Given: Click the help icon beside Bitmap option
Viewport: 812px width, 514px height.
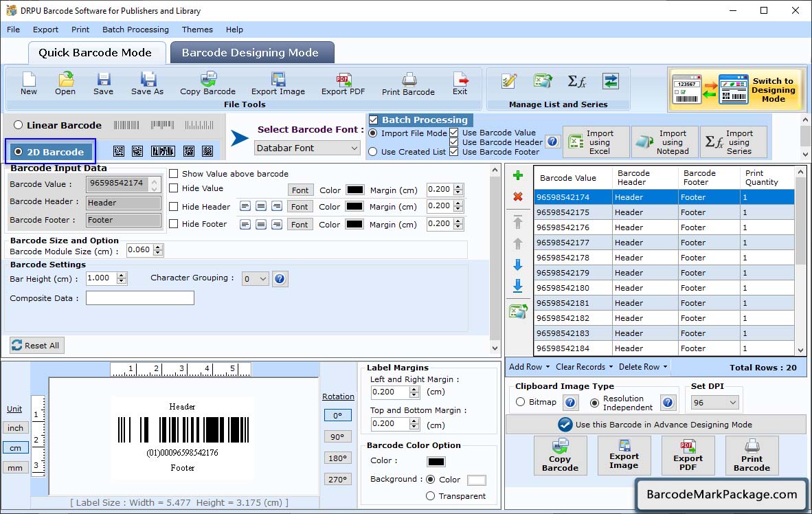Looking at the screenshot, I should pos(570,402).
